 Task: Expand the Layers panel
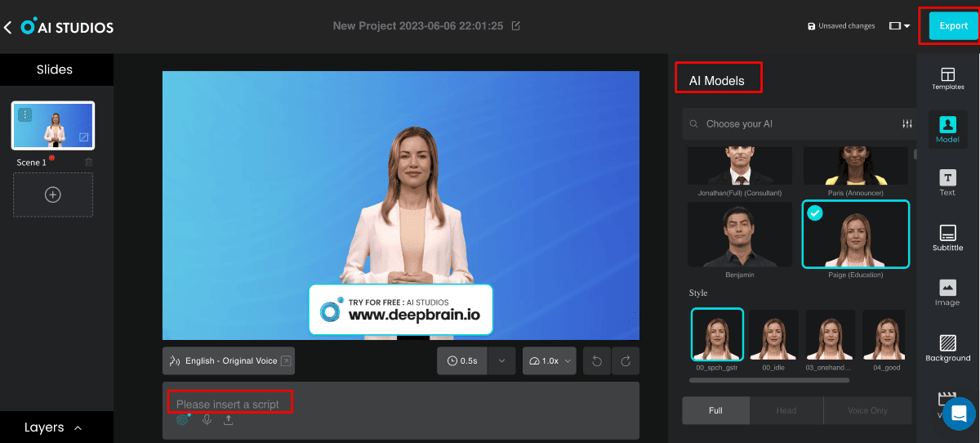click(54, 427)
